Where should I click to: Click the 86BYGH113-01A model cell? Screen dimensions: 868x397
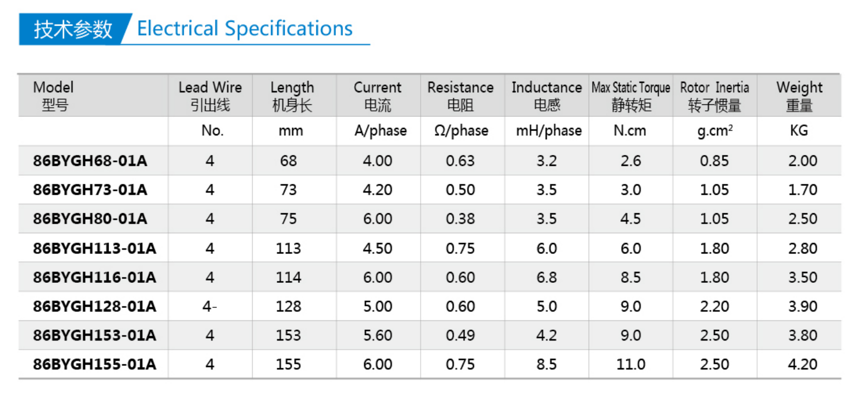94,248
